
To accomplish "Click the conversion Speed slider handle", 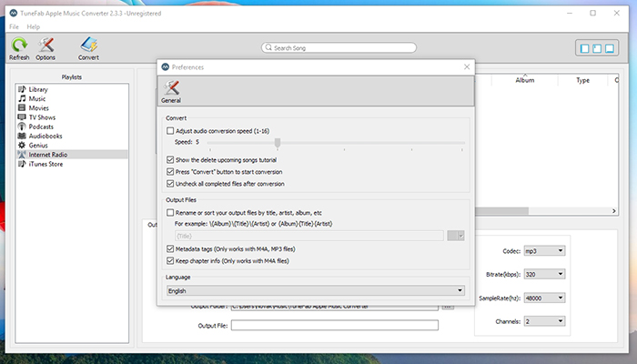I will [x=278, y=143].
